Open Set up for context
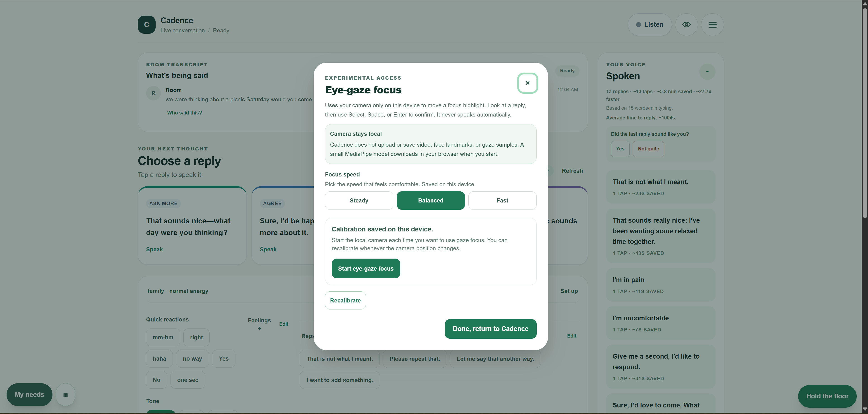 pyautogui.click(x=569, y=291)
